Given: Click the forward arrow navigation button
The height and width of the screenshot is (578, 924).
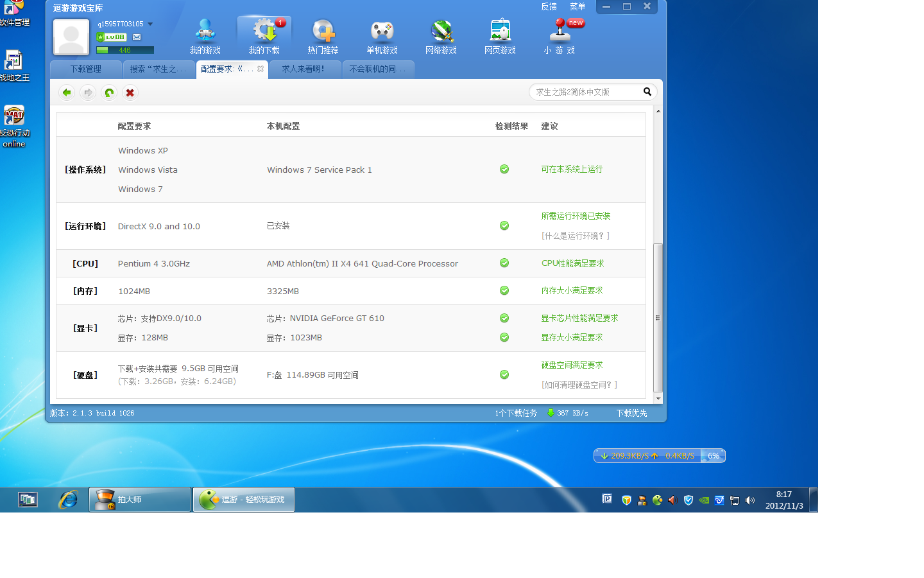Looking at the screenshot, I should point(88,92).
